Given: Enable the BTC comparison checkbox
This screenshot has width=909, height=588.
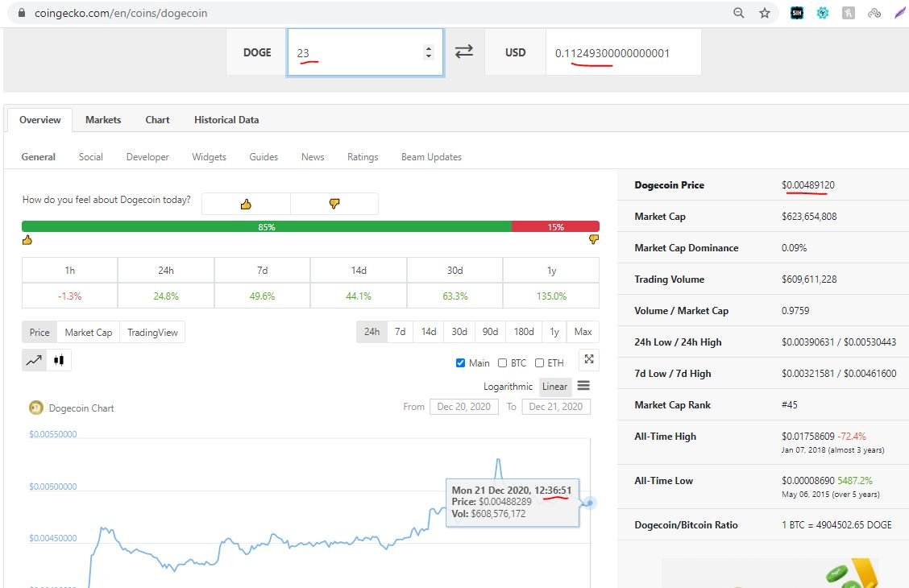Looking at the screenshot, I should click(x=503, y=363).
